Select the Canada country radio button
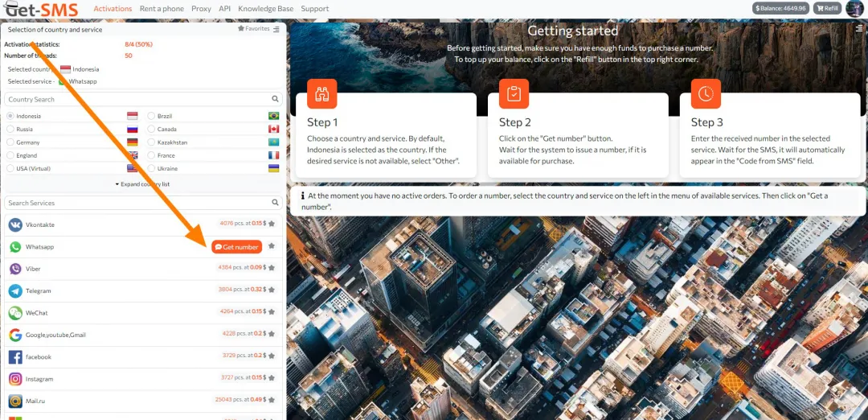Viewport: 868px width, 420px height. [151, 129]
